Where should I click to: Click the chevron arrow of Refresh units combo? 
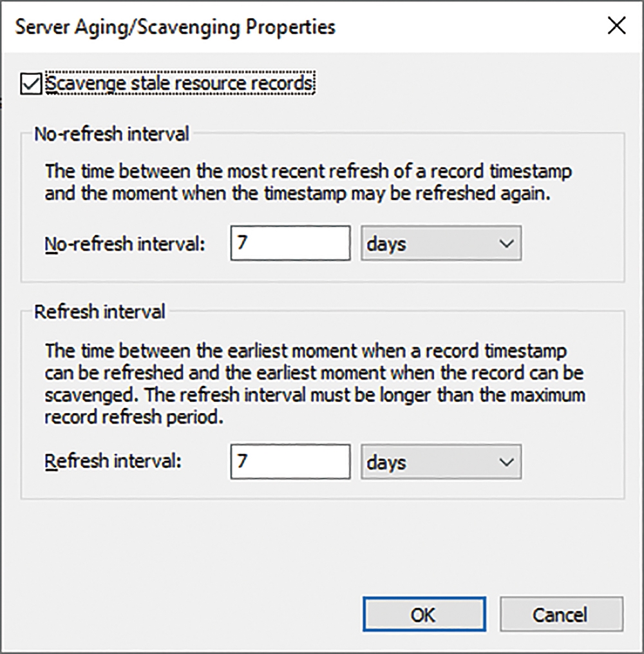tap(506, 462)
